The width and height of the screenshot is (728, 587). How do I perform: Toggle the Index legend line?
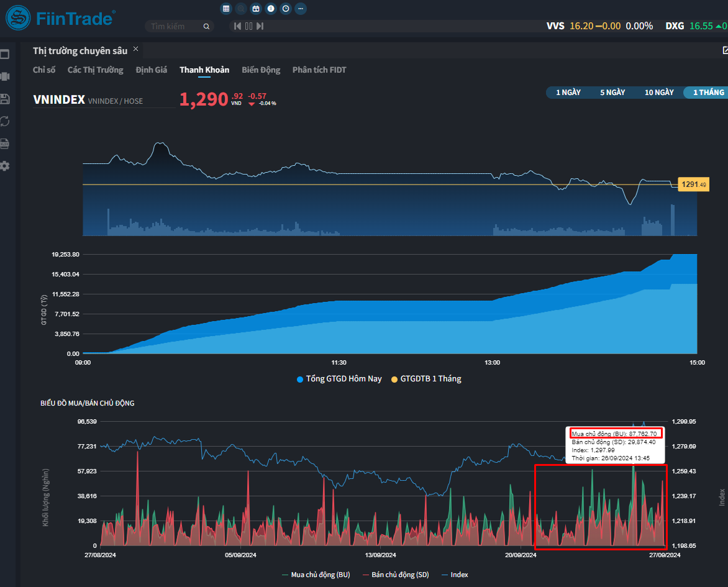click(455, 575)
